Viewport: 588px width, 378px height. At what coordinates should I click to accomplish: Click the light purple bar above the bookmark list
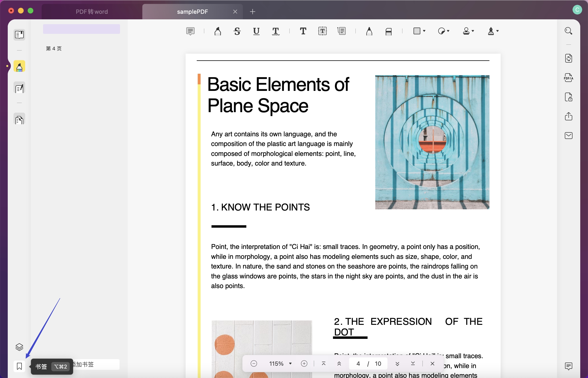(81, 29)
